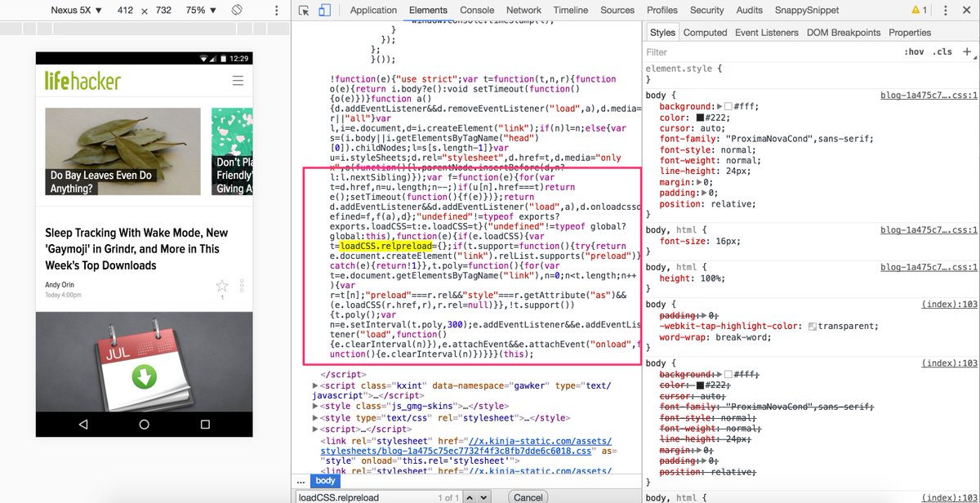Switch to the Audits tab
The image size is (980, 503).
click(x=750, y=10)
